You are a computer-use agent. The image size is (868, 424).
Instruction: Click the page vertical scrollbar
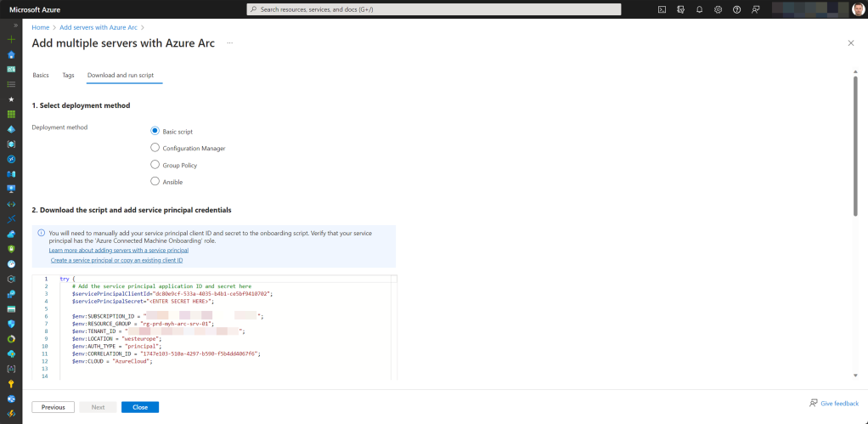click(856, 145)
